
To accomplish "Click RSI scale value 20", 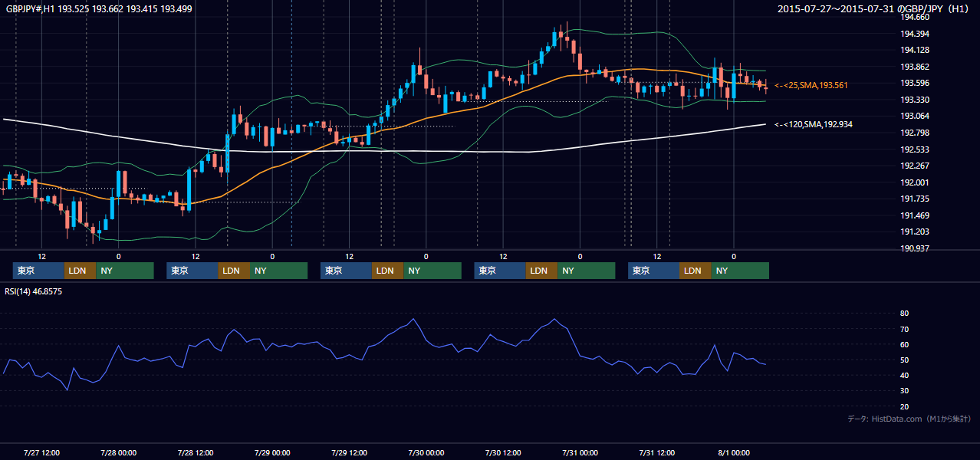I will 905,406.
